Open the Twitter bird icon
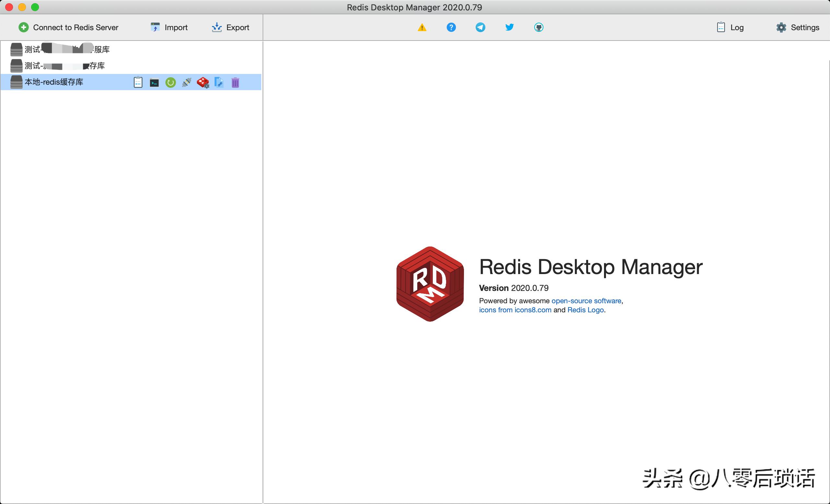The height and width of the screenshot is (504, 830). 510,27
